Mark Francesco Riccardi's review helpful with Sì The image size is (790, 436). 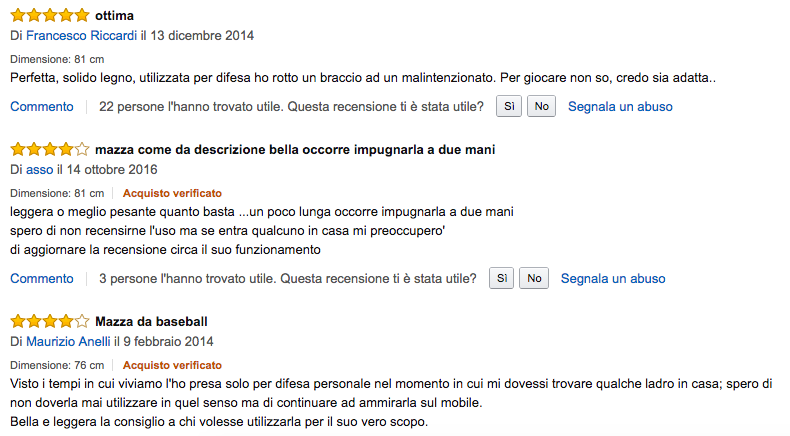(x=508, y=106)
